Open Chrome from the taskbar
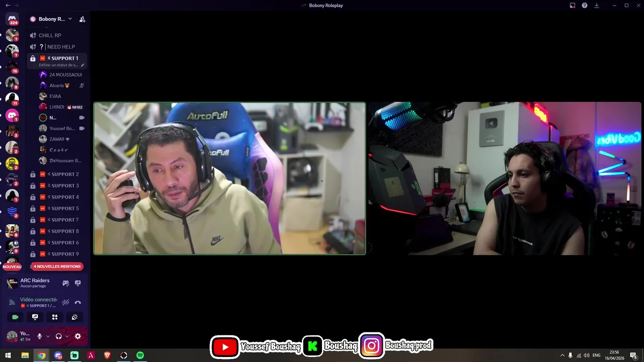 tap(41, 355)
